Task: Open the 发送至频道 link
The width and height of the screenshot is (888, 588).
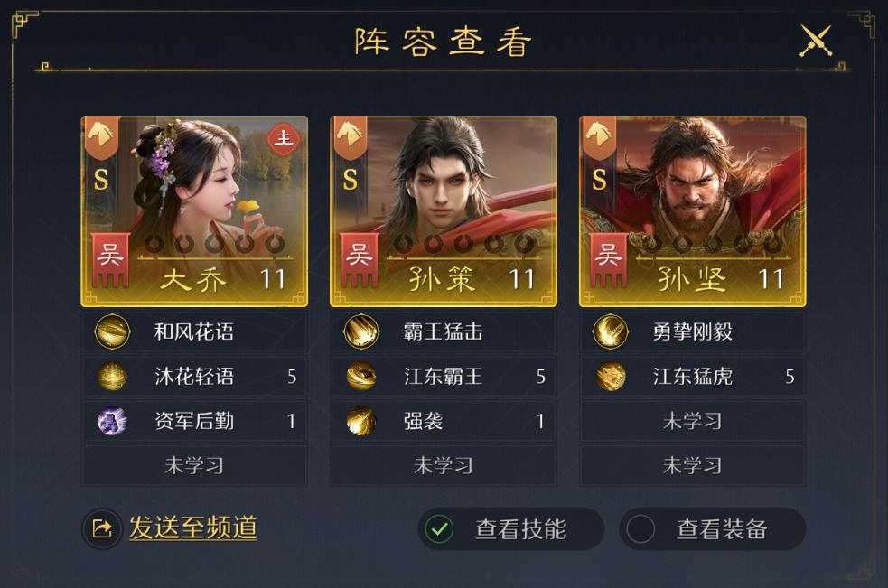Action: 193,528
